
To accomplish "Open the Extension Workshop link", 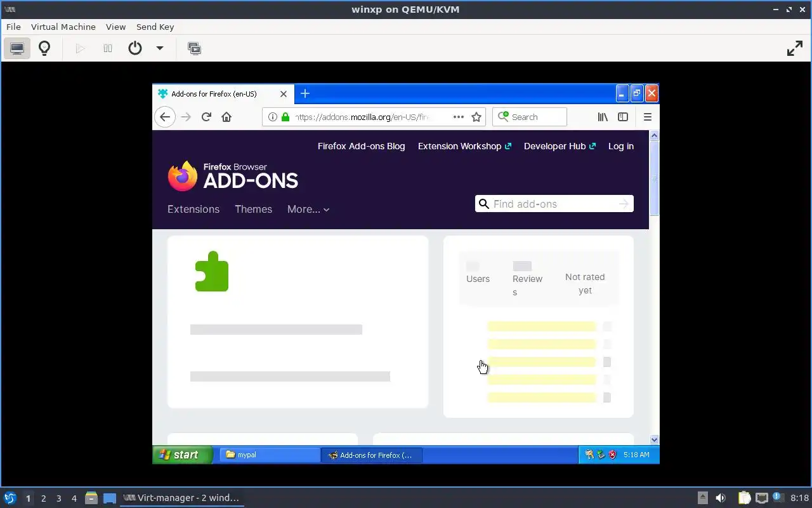I will coord(464,146).
